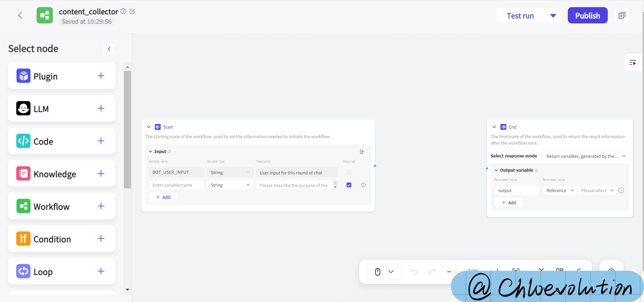Click the Workflow node icon

[23, 206]
